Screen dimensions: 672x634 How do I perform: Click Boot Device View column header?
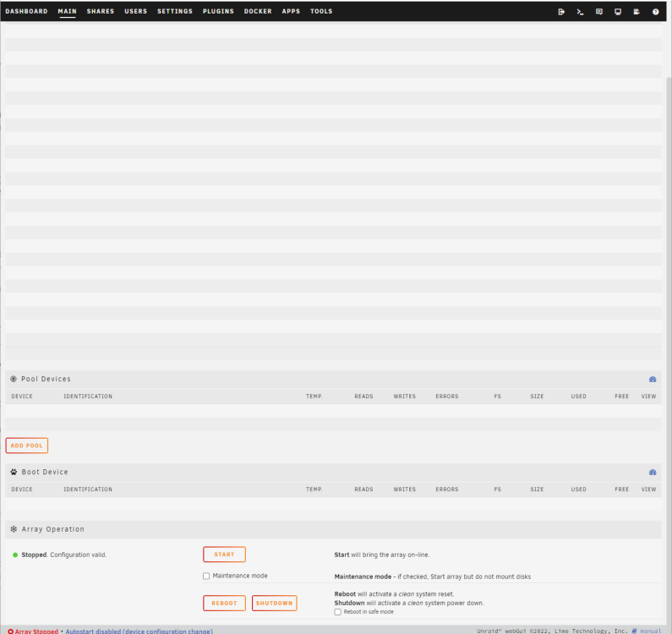coord(648,489)
